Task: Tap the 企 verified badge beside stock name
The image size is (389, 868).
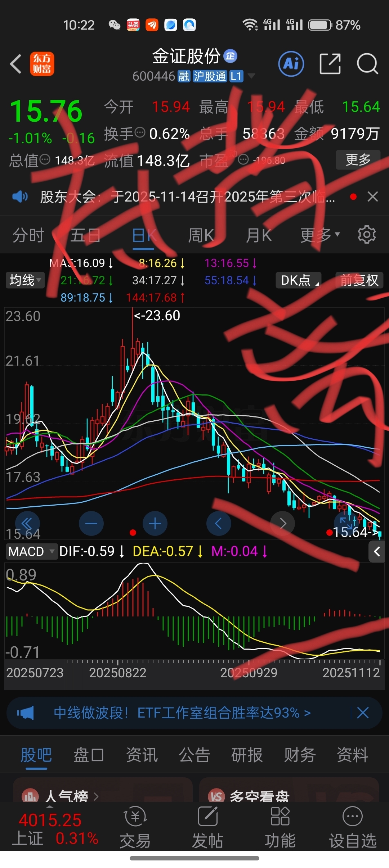Action: pyautogui.click(x=231, y=56)
